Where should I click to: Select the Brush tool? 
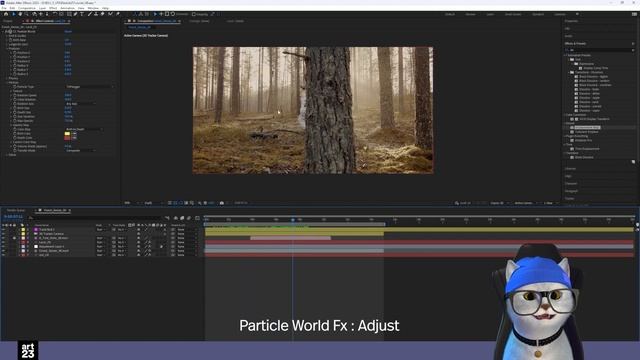click(x=89, y=14)
